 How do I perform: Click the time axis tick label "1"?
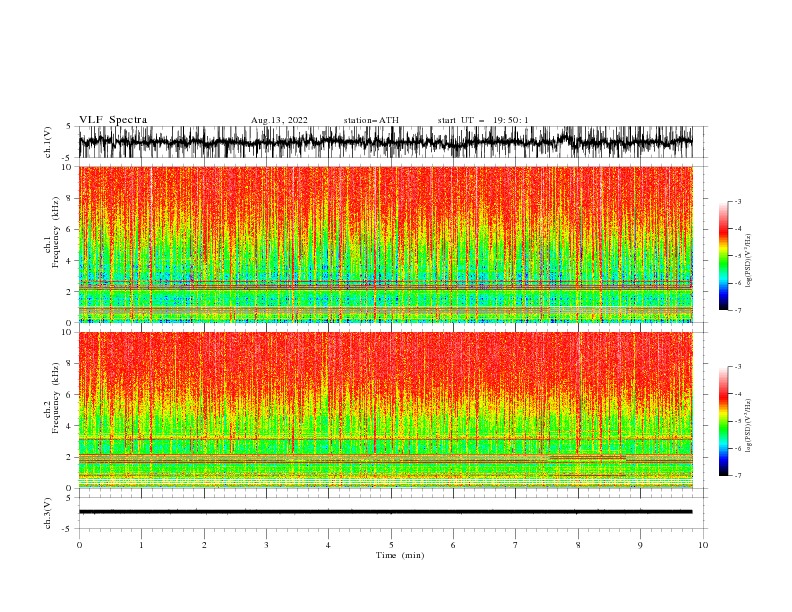coord(141,545)
